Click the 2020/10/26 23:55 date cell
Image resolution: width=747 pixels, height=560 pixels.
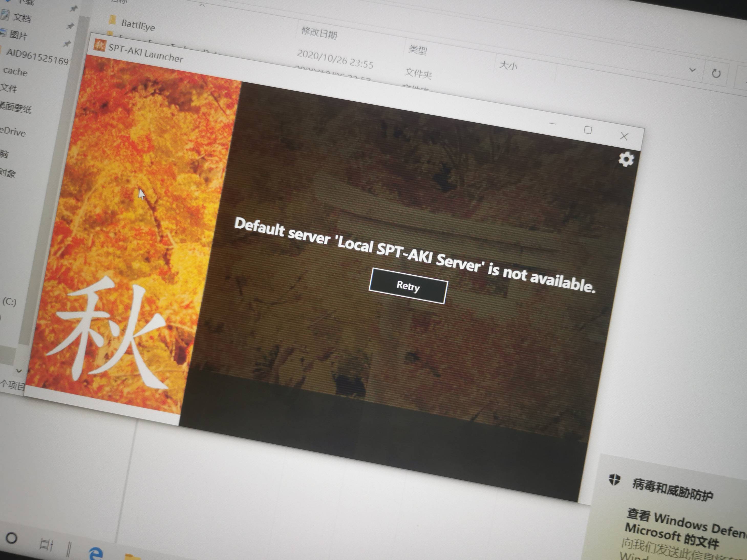335,59
